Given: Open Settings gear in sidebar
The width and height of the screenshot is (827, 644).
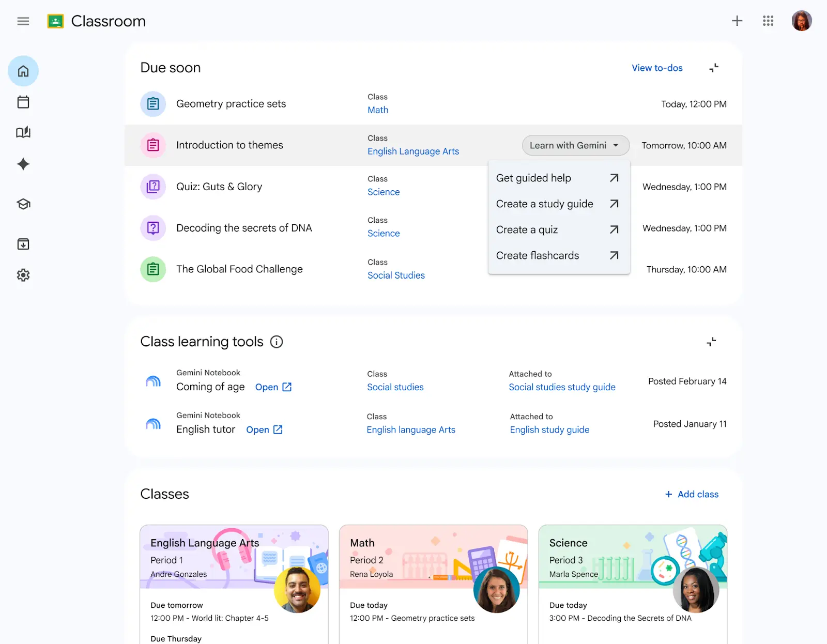Looking at the screenshot, I should click(23, 275).
